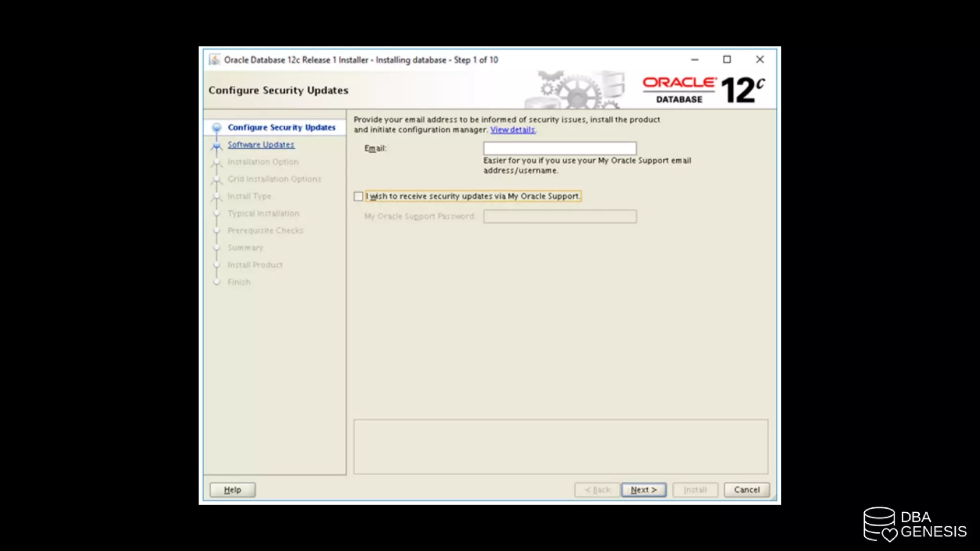
Task: Click the Software Updates step bullet icon
Action: point(217,145)
